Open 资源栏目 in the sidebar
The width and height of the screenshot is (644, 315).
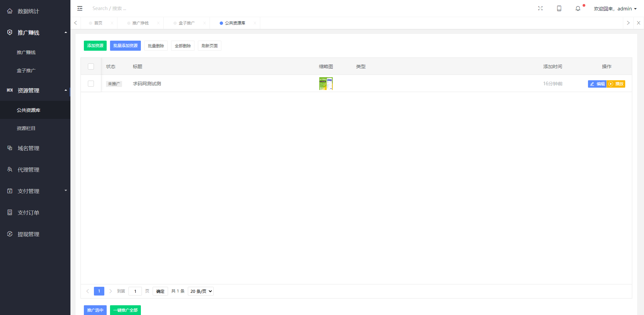point(26,128)
